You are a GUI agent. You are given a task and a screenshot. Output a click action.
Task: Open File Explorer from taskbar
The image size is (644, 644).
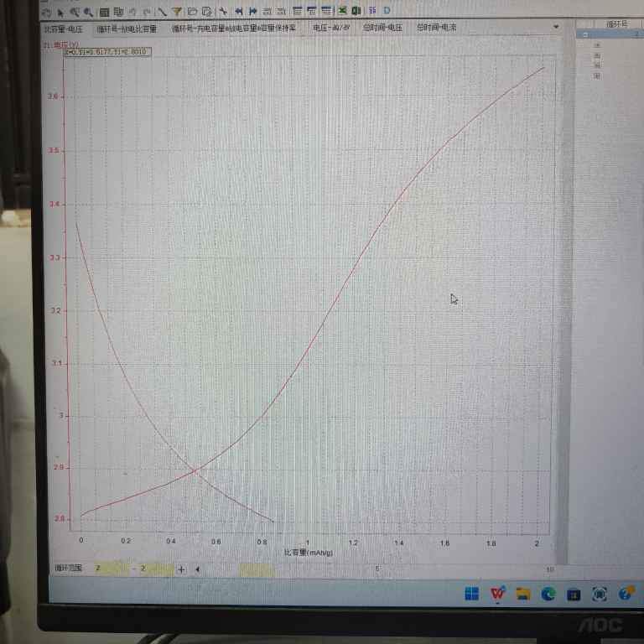click(523, 594)
